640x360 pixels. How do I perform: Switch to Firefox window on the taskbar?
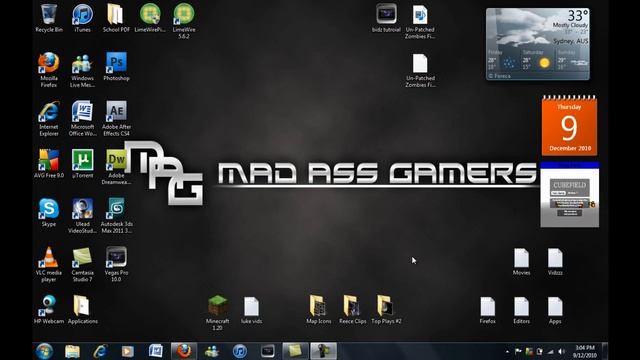pos(184,351)
